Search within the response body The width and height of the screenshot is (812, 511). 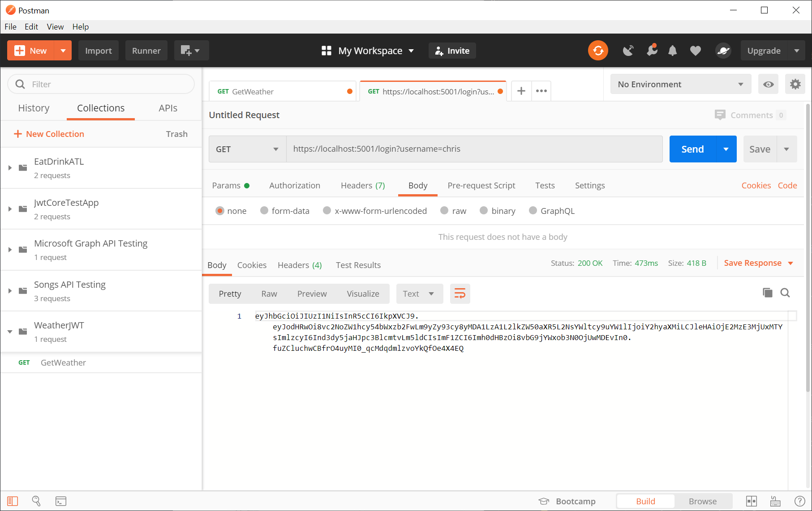point(785,293)
